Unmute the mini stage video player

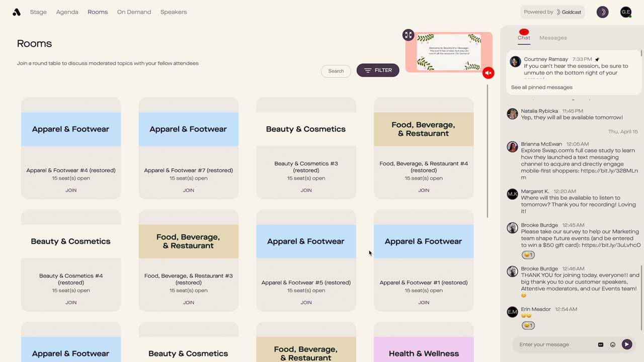point(488,73)
